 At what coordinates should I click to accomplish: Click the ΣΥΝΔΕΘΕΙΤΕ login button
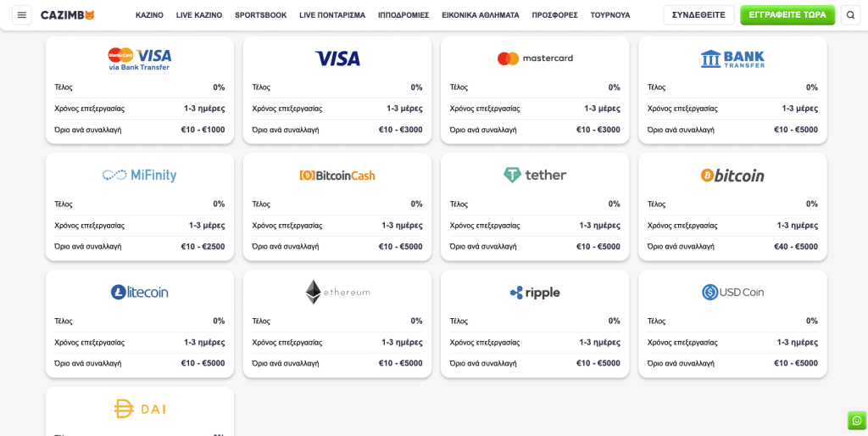(x=698, y=15)
